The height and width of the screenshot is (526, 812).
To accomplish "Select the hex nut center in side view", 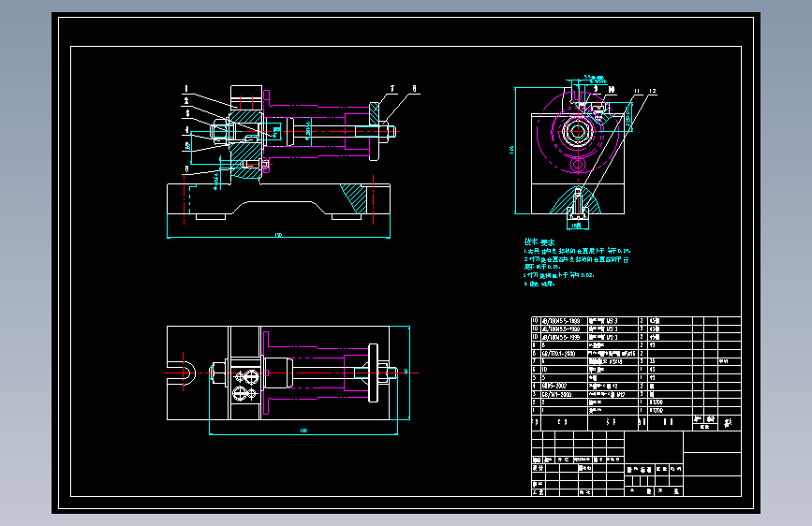I will [x=577, y=131].
